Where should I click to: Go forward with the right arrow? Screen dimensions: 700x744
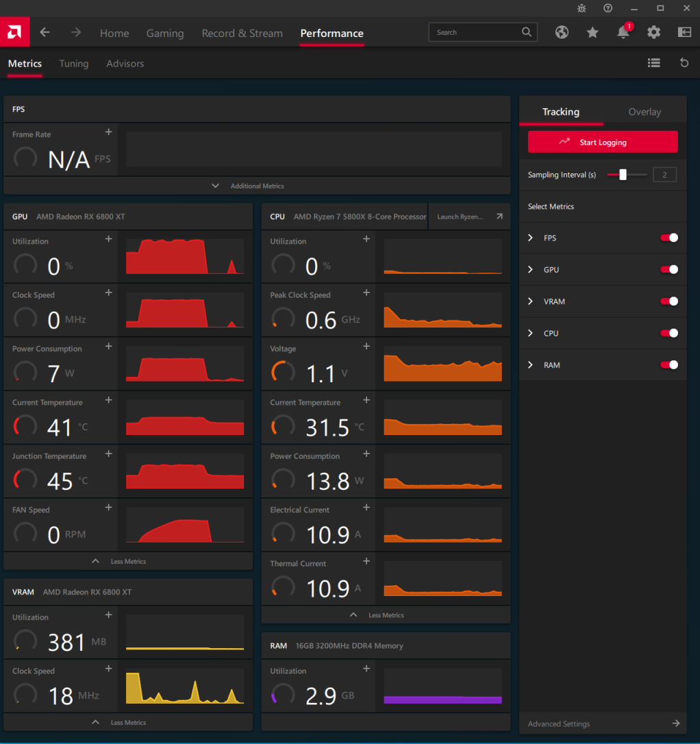coord(76,32)
